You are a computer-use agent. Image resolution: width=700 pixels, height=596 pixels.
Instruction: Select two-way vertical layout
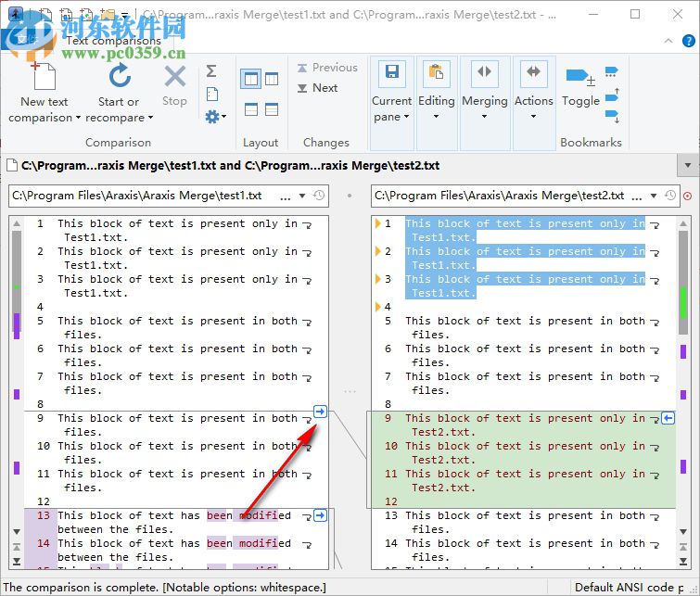[250, 79]
